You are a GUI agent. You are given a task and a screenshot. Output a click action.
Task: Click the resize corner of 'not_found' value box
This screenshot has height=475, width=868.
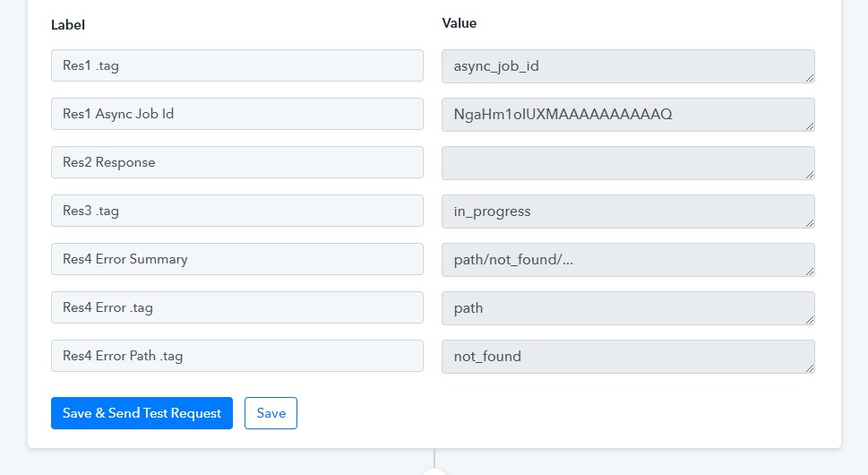point(810,368)
